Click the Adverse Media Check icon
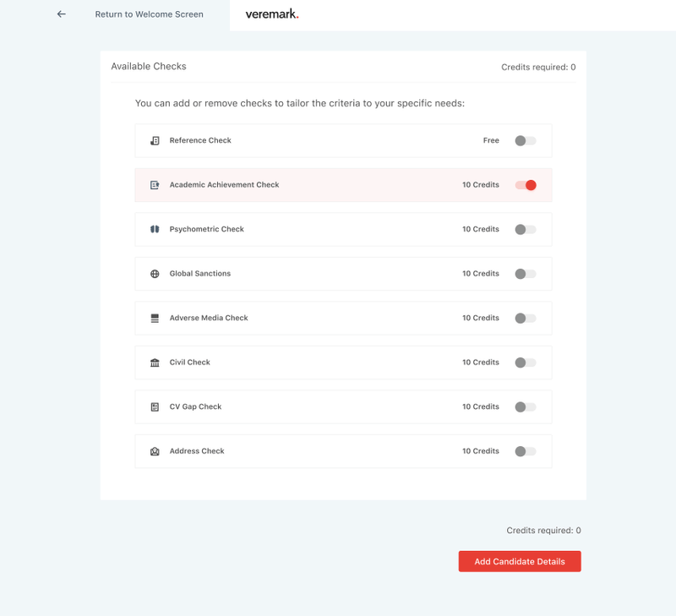 155,319
